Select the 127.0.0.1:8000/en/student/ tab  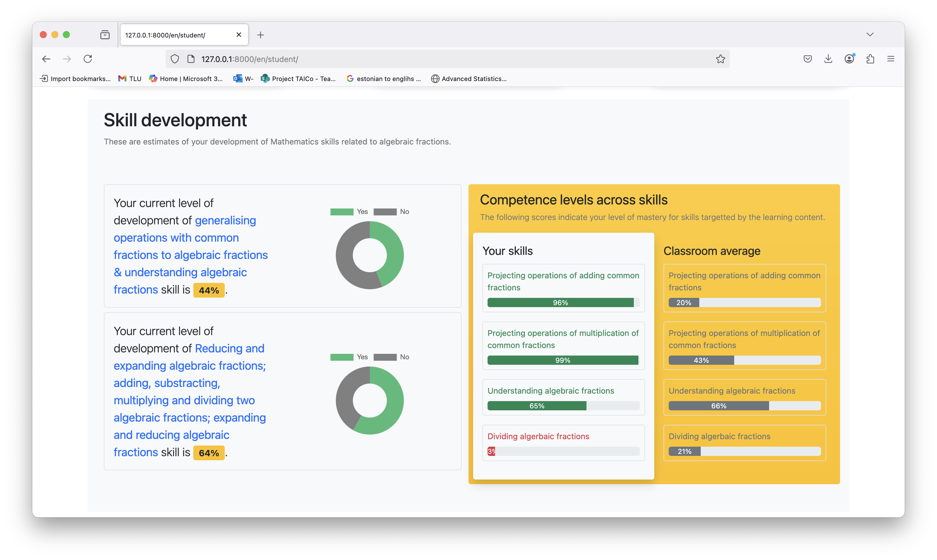(x=184, y=35)
